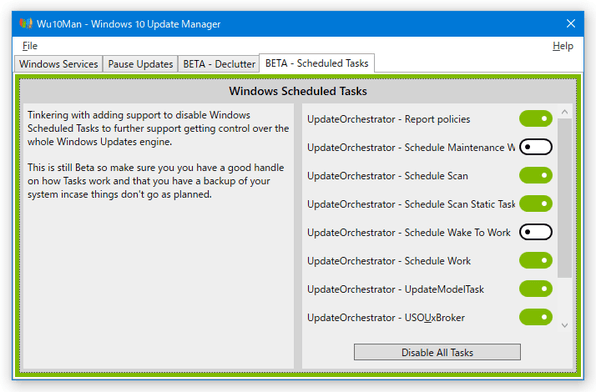This screenshot has height=392, width=596.
Task: Enable the Schedule Maintenance Work task toggle
Action: tap(536, 147)
